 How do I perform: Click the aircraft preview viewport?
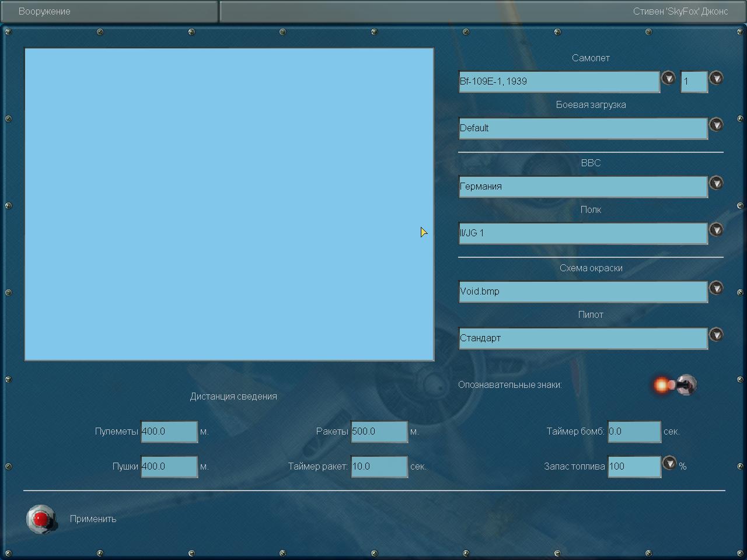229,204
